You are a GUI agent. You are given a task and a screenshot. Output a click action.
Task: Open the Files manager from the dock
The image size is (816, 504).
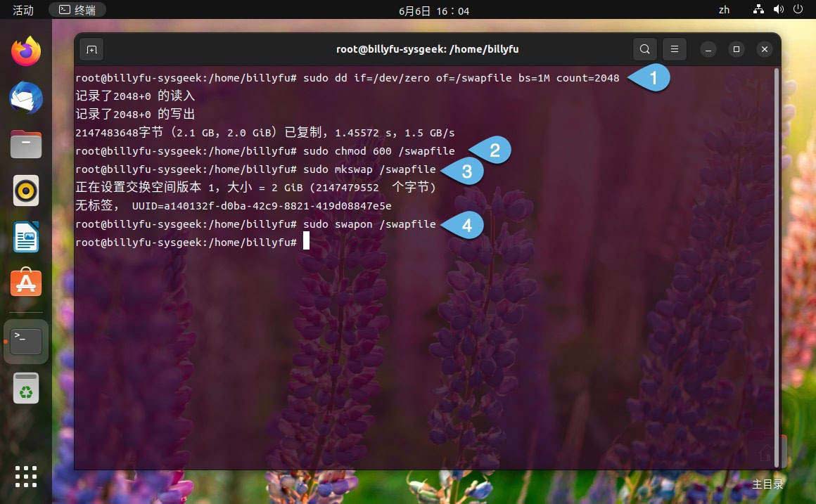click(26, 144)
